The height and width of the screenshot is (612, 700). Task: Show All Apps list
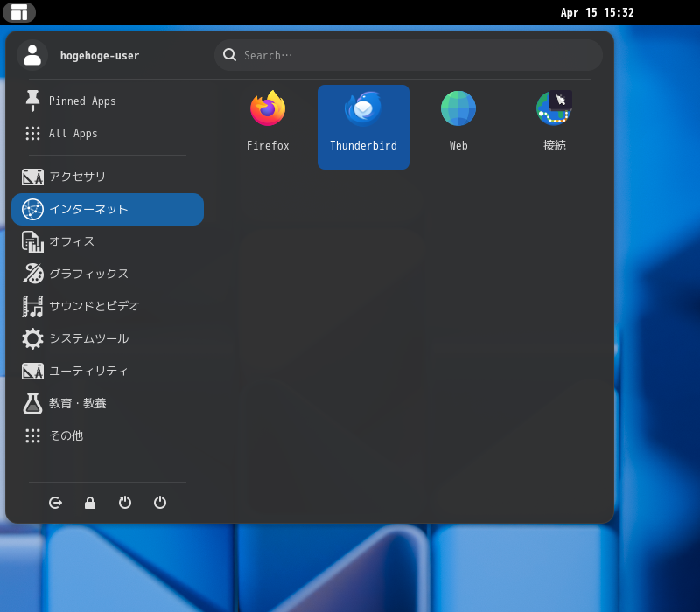coord(108,134)
